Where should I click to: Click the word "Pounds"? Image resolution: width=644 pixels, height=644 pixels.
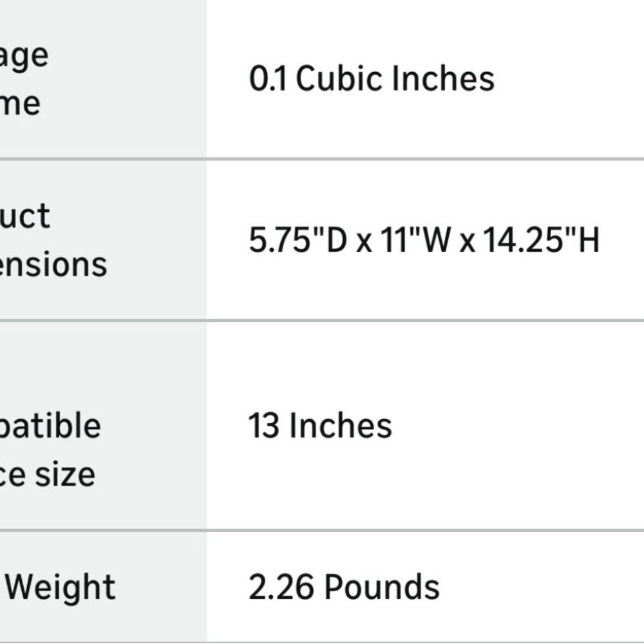point(382,587)
